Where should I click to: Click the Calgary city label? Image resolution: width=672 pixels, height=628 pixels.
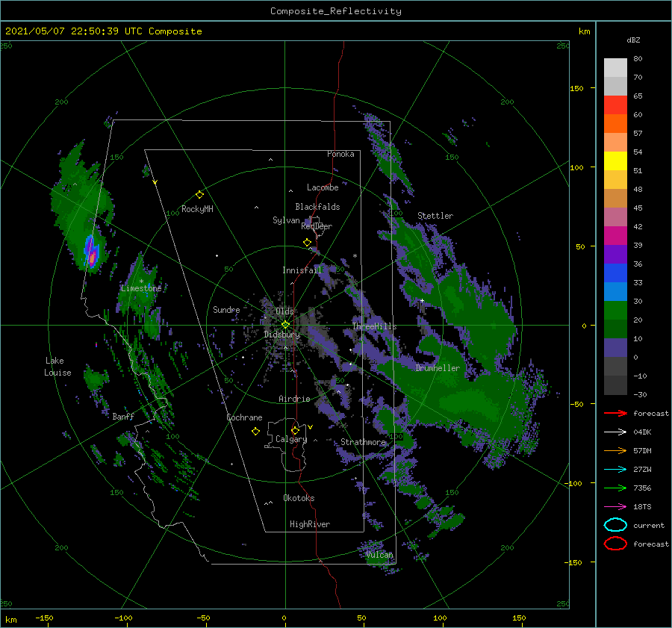(291, 439)
